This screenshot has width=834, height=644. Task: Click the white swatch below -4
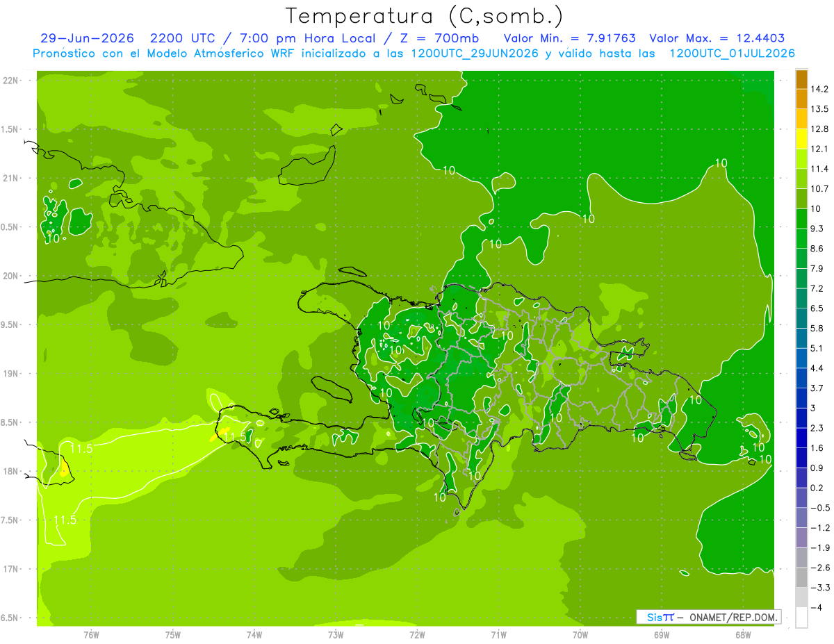point(801,618)
